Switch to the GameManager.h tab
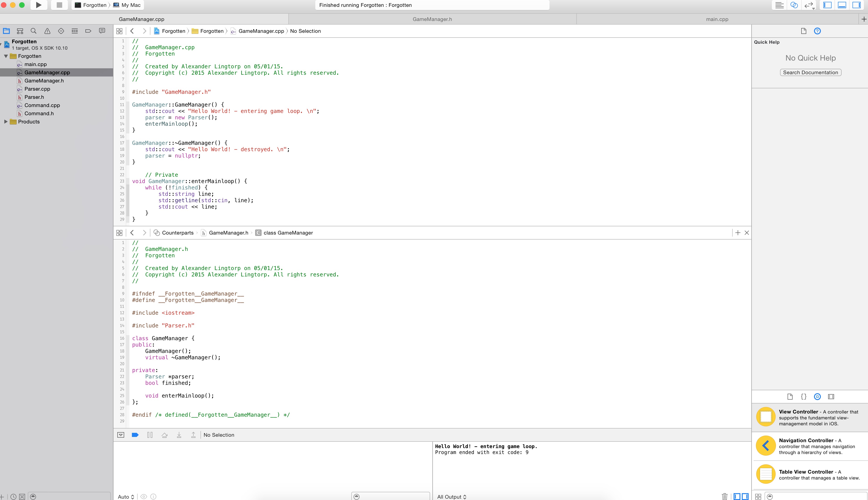Viewport: 868px width, 500px height. pos(432,19)
